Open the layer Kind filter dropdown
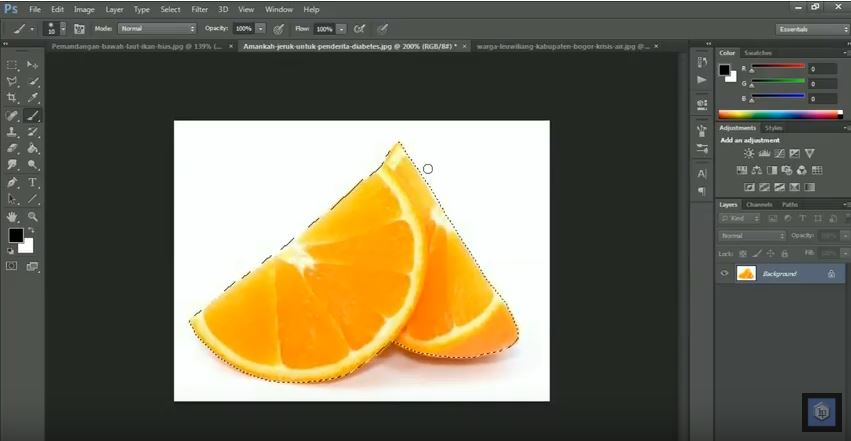Image resolution: width=851 pixels, height=441 pixels. [x=740, y=218]
